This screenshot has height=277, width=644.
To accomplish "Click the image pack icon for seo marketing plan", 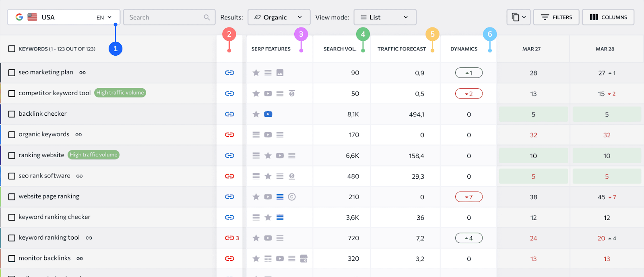I will 280,73.
